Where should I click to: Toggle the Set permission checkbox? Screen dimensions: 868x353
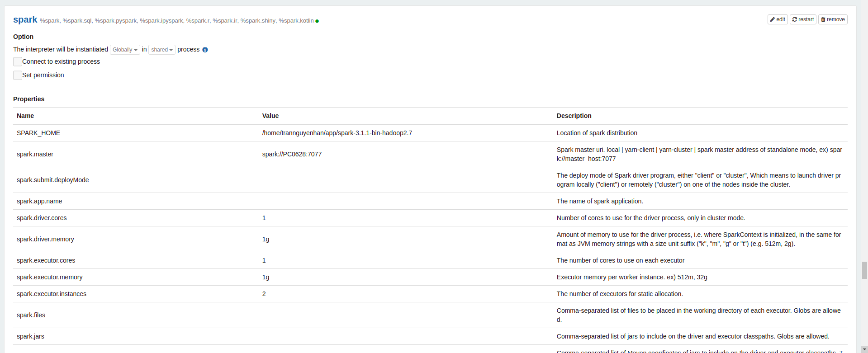tap(18, 75)
